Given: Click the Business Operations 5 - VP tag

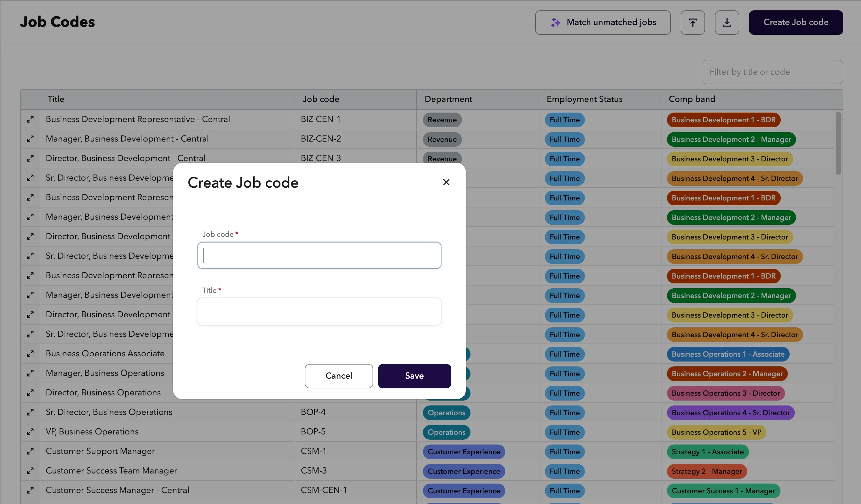Looking at the screenshot, I should tap(716, 432).
